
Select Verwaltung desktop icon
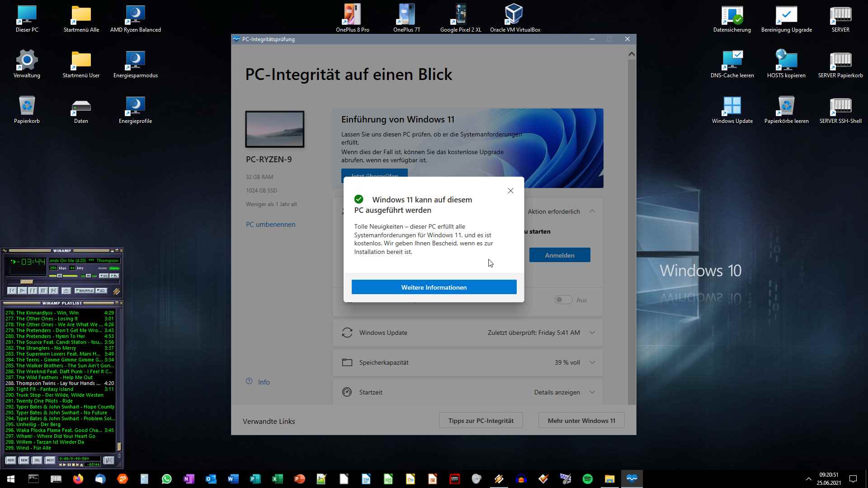27,64
